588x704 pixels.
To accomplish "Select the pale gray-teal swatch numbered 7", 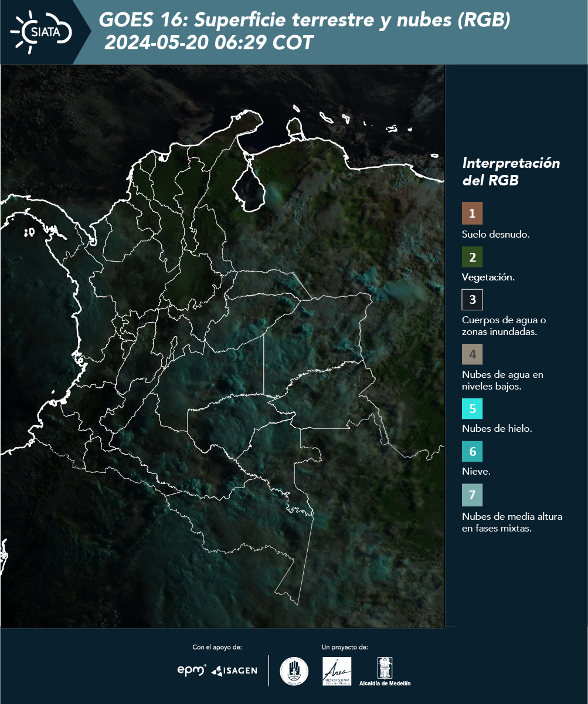I will [x=472, y=495].
